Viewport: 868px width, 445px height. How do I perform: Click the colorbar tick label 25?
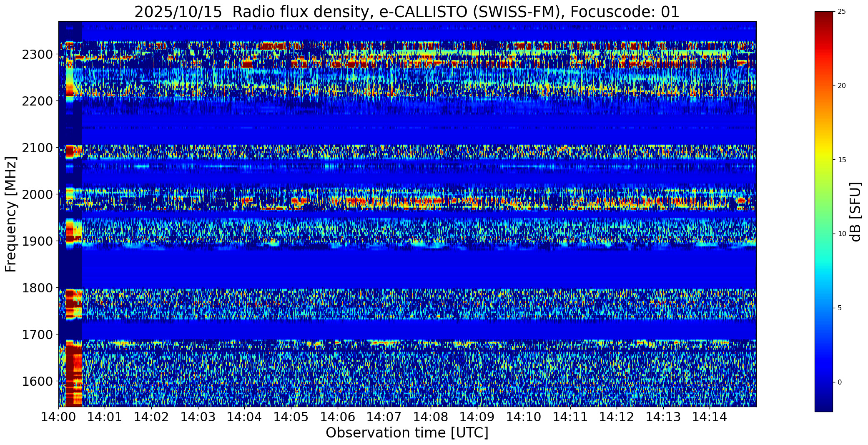842,12
